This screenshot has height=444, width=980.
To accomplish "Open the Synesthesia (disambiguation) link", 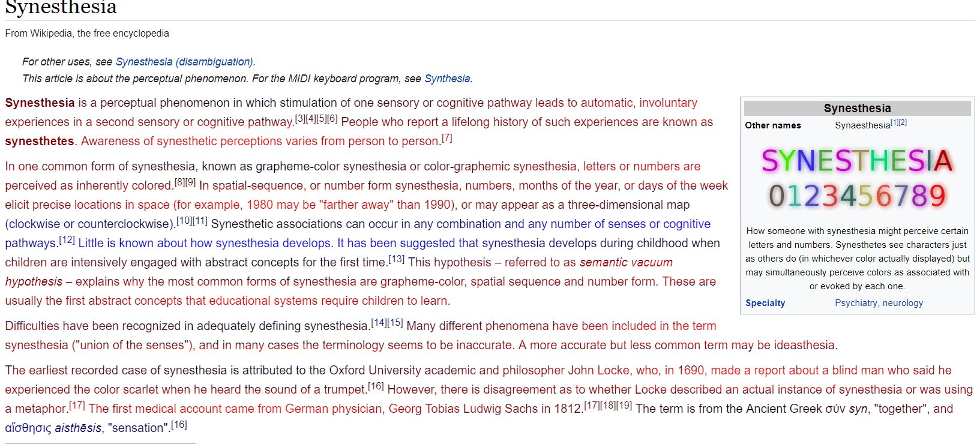I will coord(184,62).
